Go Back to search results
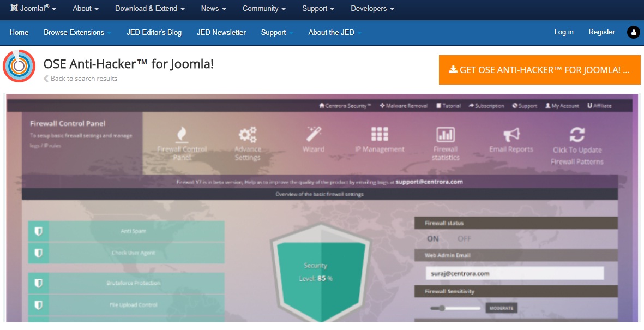644x330 pixels. coord(81,79)
